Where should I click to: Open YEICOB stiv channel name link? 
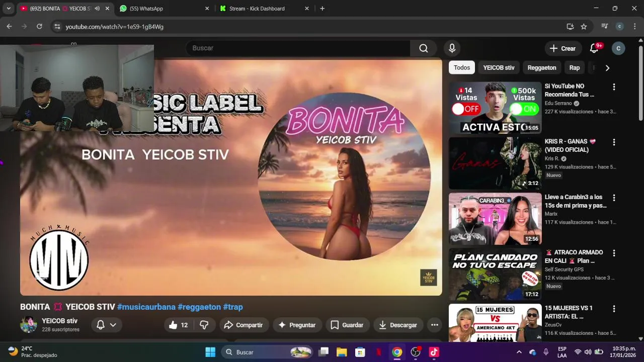point(59,321)
